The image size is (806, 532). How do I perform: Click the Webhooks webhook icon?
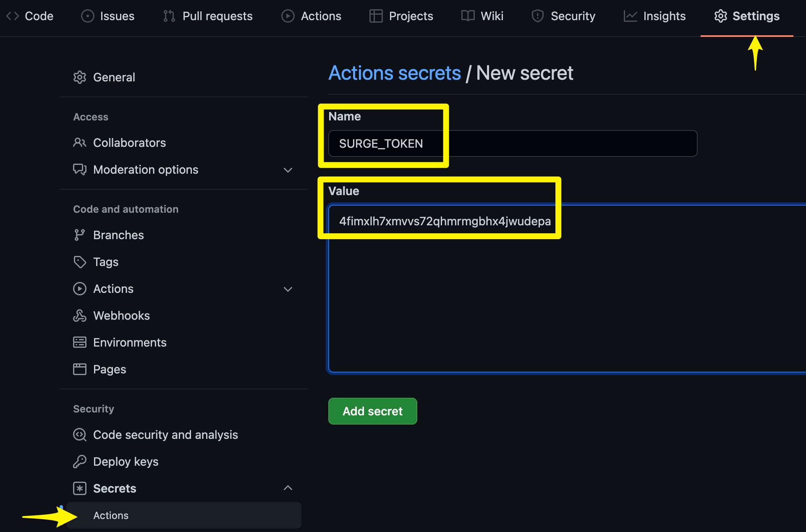[80, 315]
